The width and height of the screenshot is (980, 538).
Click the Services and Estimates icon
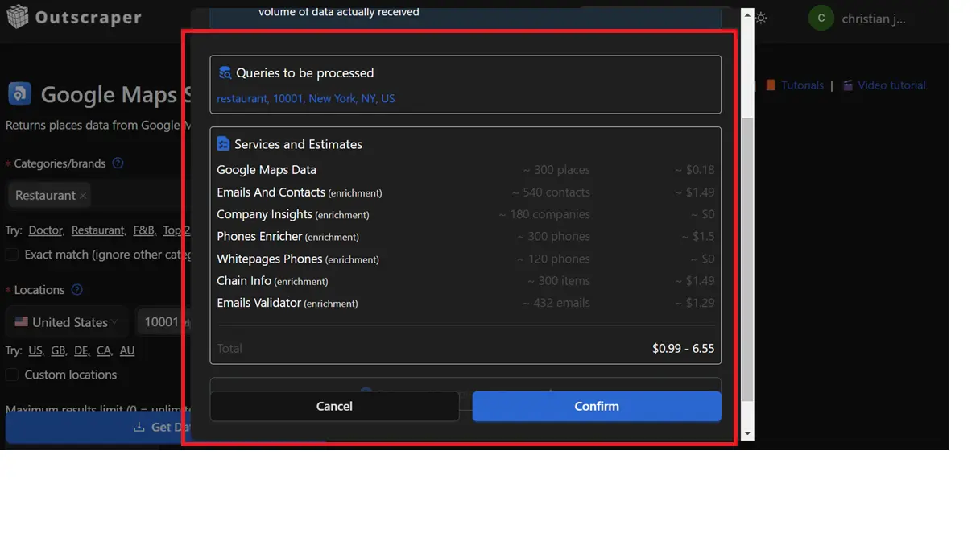click(224, 144)
